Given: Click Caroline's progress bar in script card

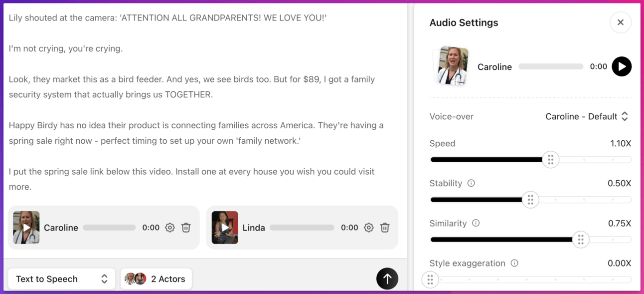Looking at the screenshot, I should click(109, 228).
